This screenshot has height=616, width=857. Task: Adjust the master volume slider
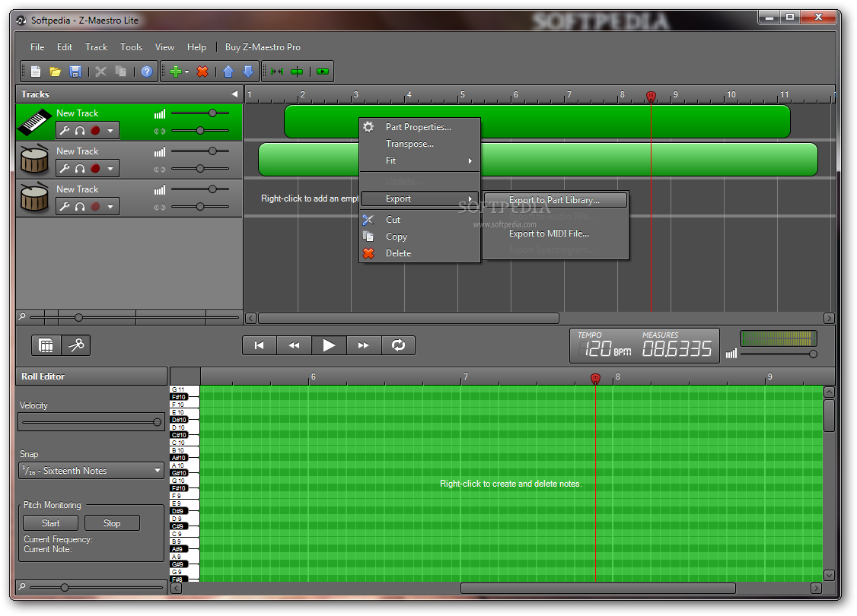tap(779, 354)
